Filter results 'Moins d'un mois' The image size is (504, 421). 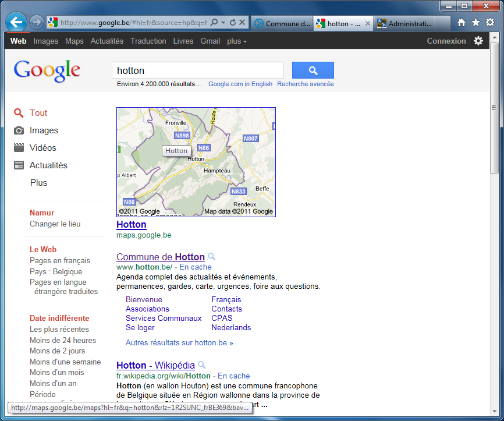click(x=56, y=373)
